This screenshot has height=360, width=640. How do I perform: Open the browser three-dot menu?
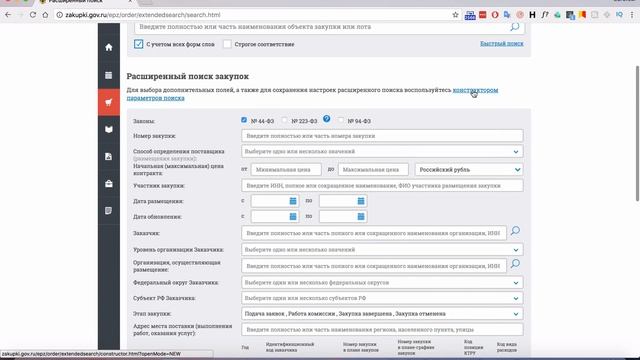coord(632,15)
